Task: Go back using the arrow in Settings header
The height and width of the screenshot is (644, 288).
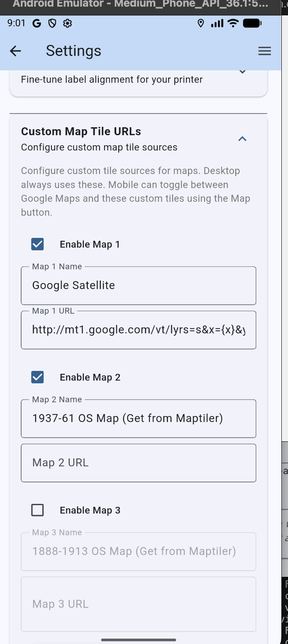Action: pyautogui.click(x=15, y=51)
